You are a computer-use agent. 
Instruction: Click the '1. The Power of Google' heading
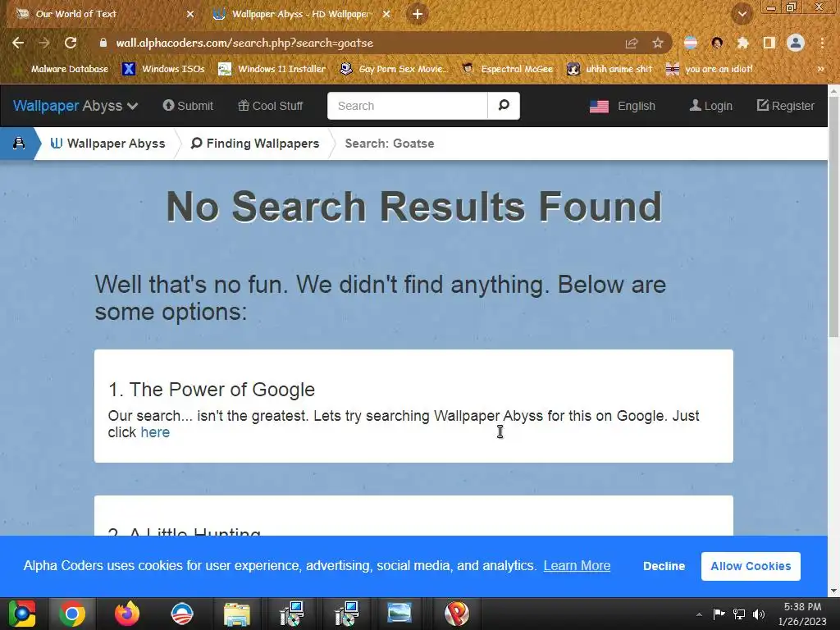[212, 390]
